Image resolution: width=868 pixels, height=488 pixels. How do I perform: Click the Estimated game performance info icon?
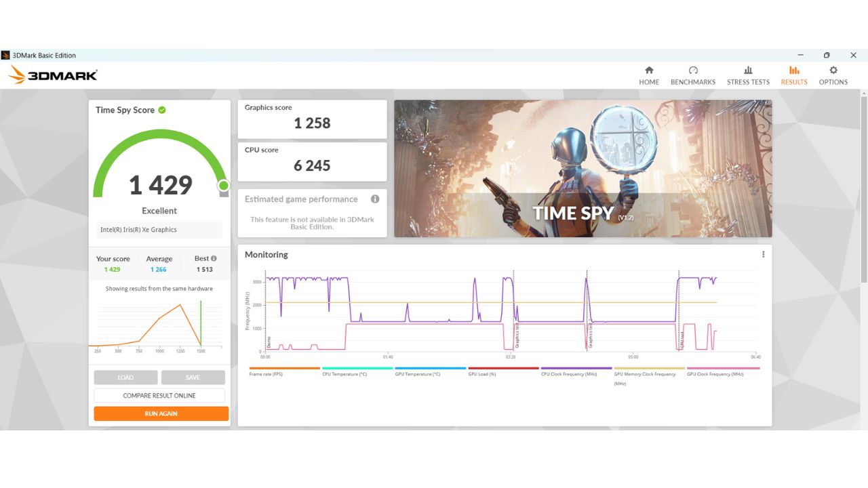[375, 199]
